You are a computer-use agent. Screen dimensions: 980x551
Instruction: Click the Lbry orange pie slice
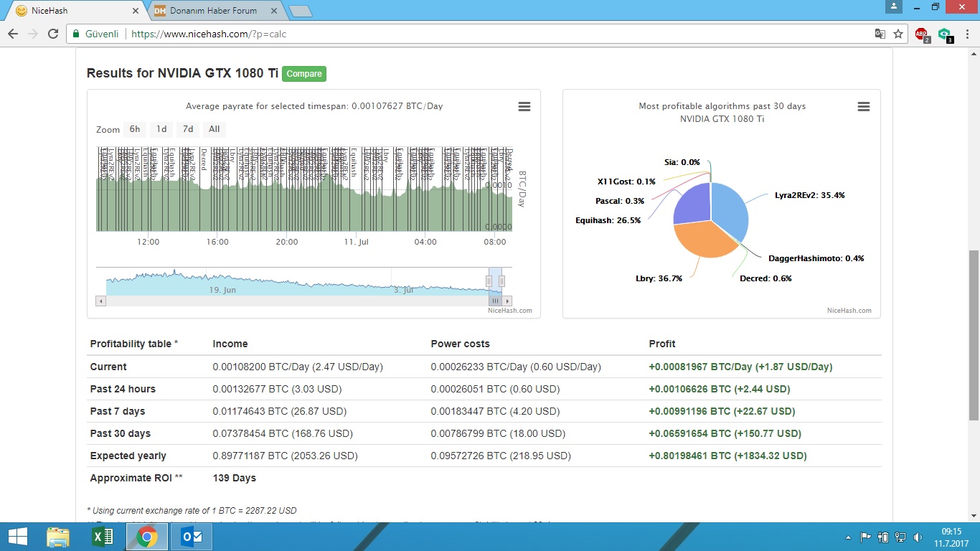tap(703, 241)
